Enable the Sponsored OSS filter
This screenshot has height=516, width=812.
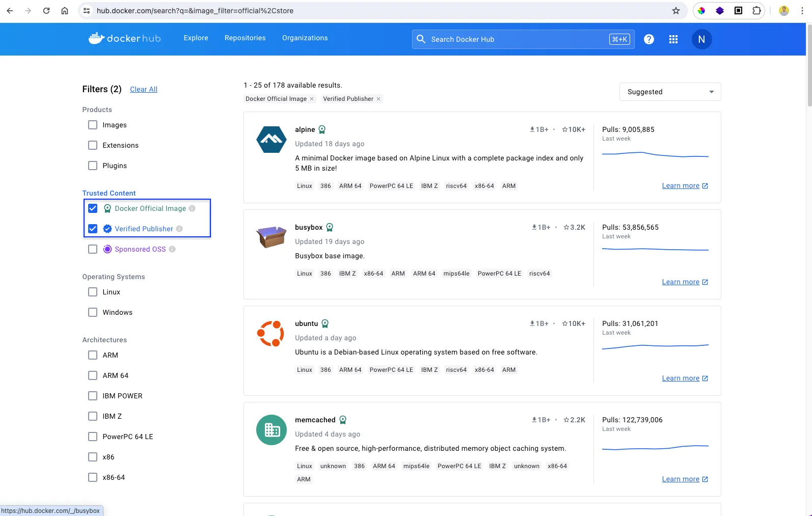[93, 249]
